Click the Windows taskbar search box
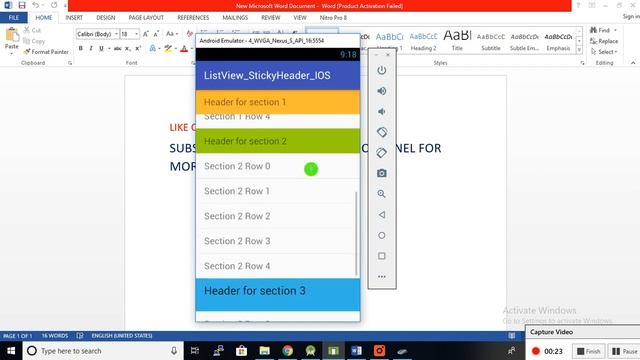 102,351
